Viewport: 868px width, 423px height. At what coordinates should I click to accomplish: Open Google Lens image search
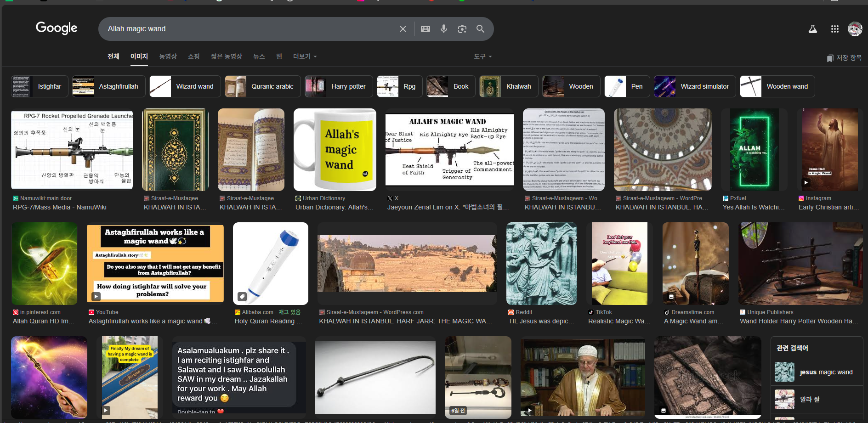coord(462,29)
